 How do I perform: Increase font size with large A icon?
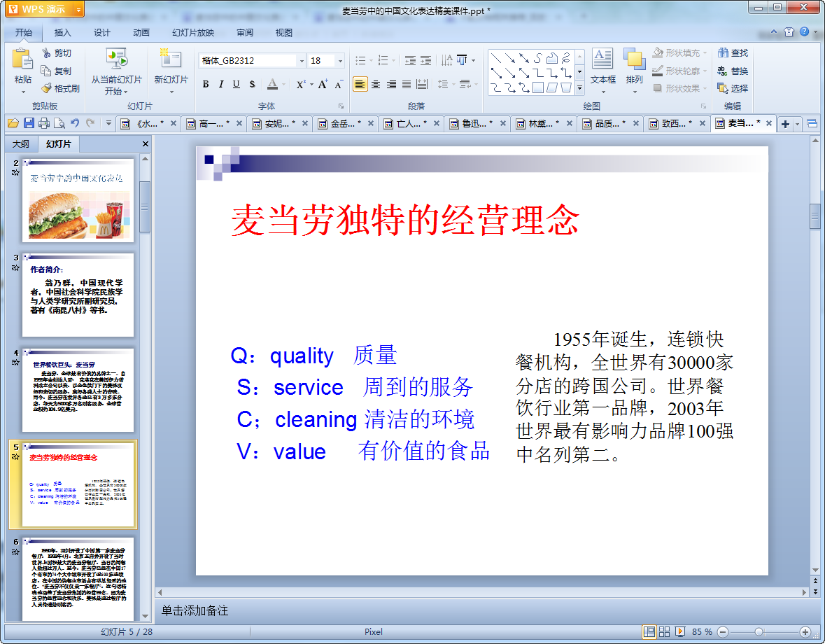pos(323,84)
